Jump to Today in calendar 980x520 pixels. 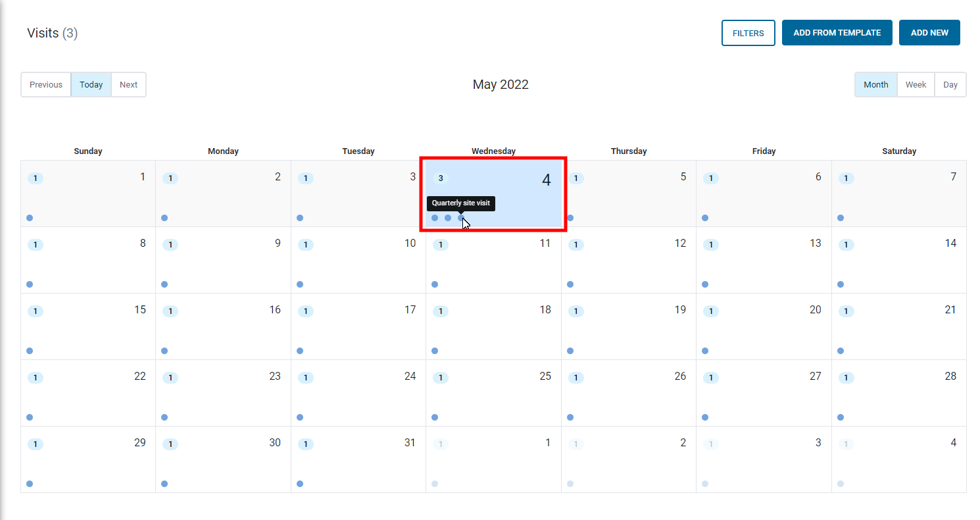[91, 85]
